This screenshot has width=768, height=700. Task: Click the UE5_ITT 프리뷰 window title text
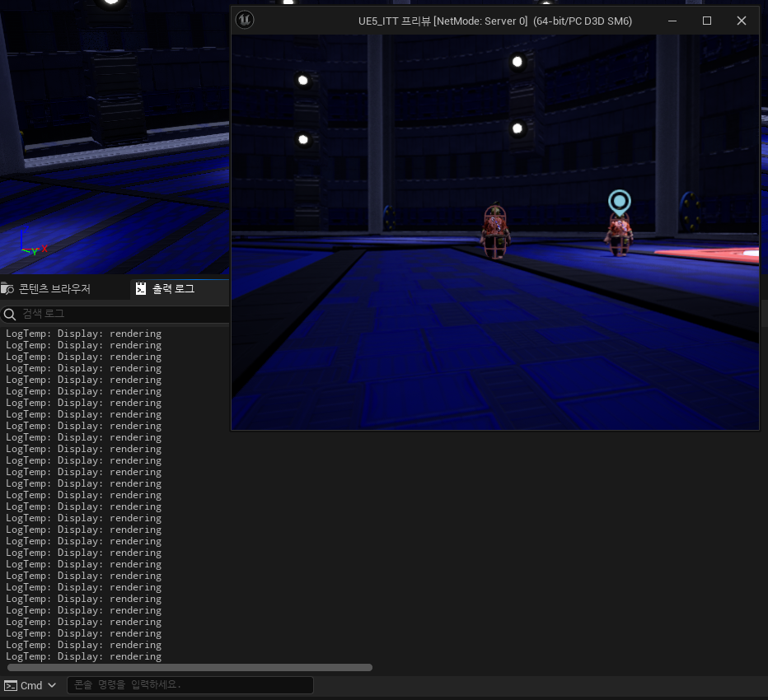(x=495, y=21)
